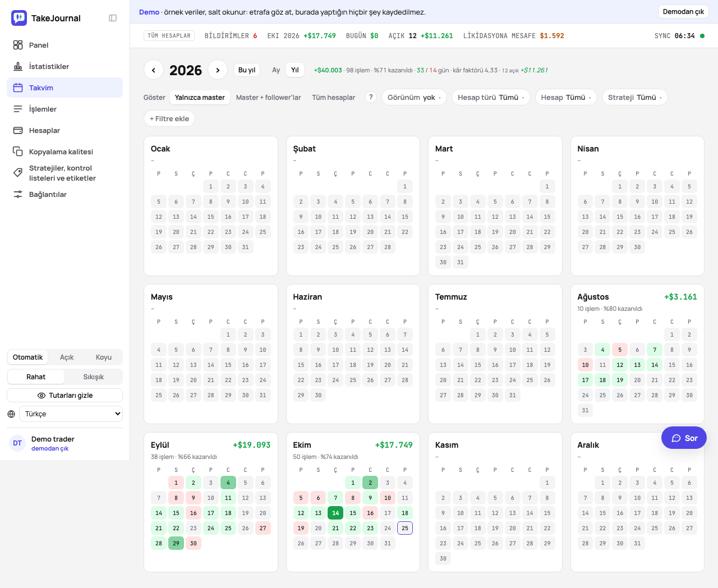Select the Master + follower'lar tab
Image resolution: width=718 pixels, height=588 pixels.
click(268, 97)
